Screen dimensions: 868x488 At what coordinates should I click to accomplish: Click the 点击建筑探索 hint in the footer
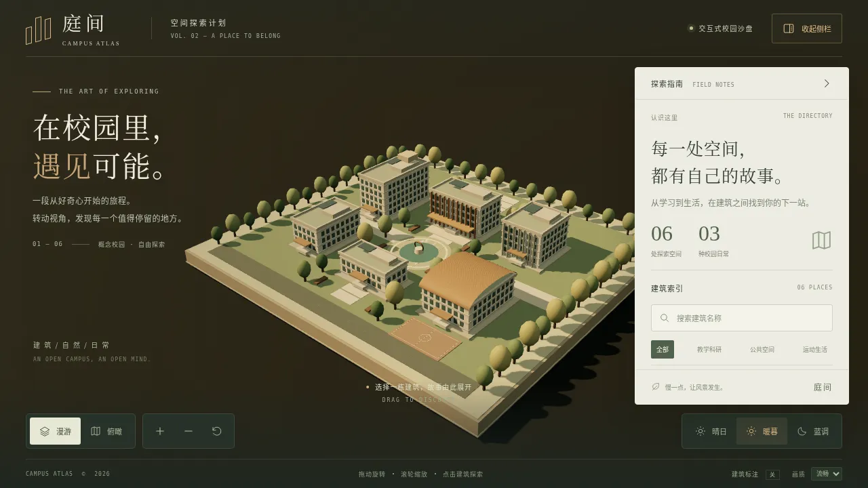point(462,474)
